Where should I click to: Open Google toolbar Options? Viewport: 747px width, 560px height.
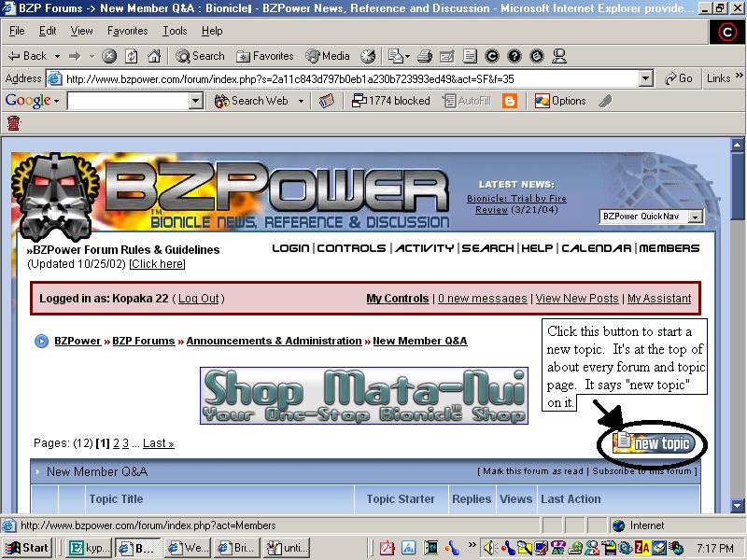[560, 101]
